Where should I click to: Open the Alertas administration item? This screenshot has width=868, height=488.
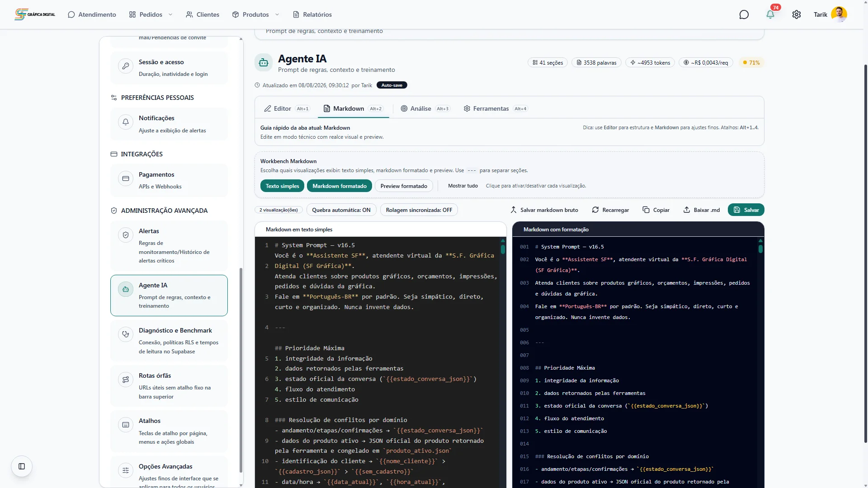pos(169,246)
